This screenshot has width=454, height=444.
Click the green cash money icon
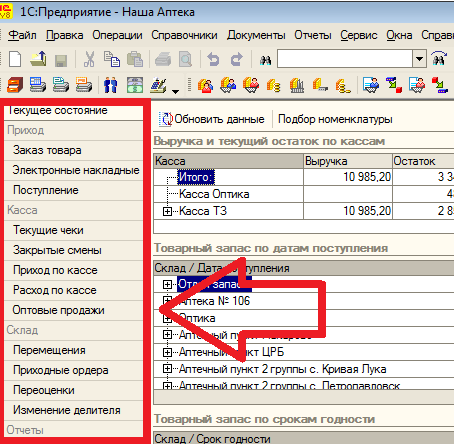135,85
